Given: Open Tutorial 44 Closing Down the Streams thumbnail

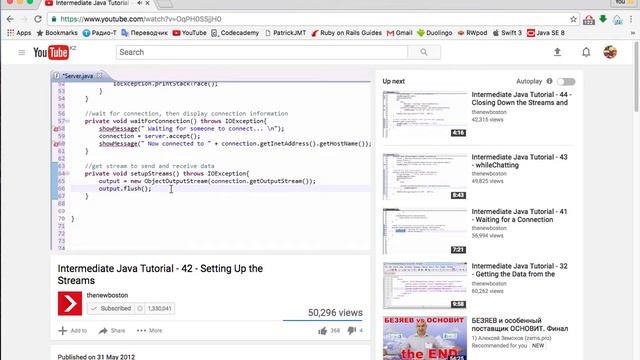Looking at the screenshot, I should 424,115.
